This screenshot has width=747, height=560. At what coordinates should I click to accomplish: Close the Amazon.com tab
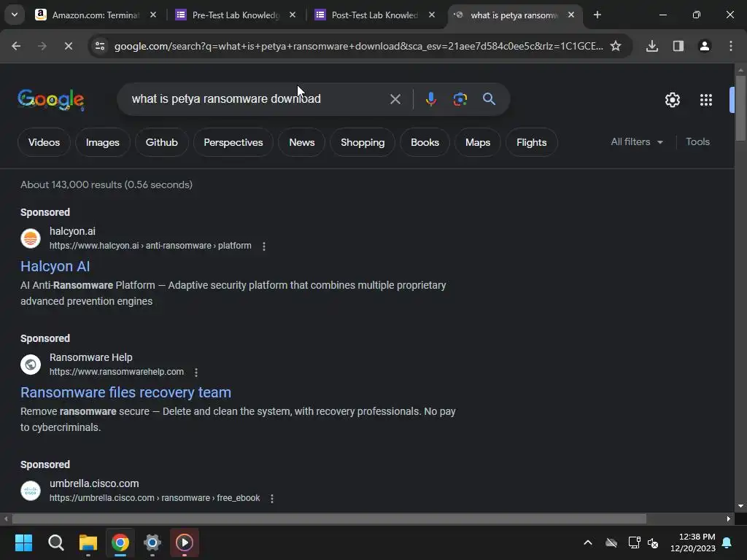coord(153,15)
